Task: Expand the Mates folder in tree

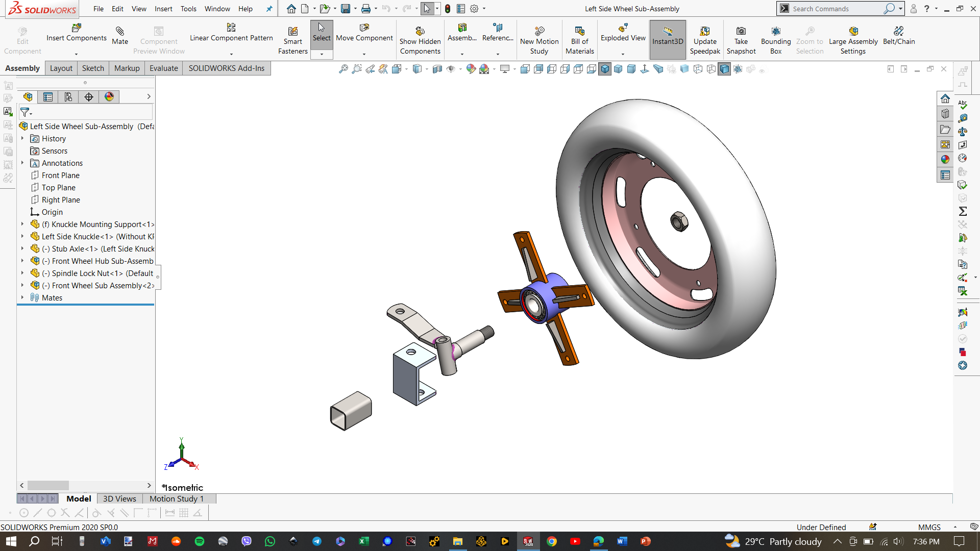Action: click(x=22, y=297)
